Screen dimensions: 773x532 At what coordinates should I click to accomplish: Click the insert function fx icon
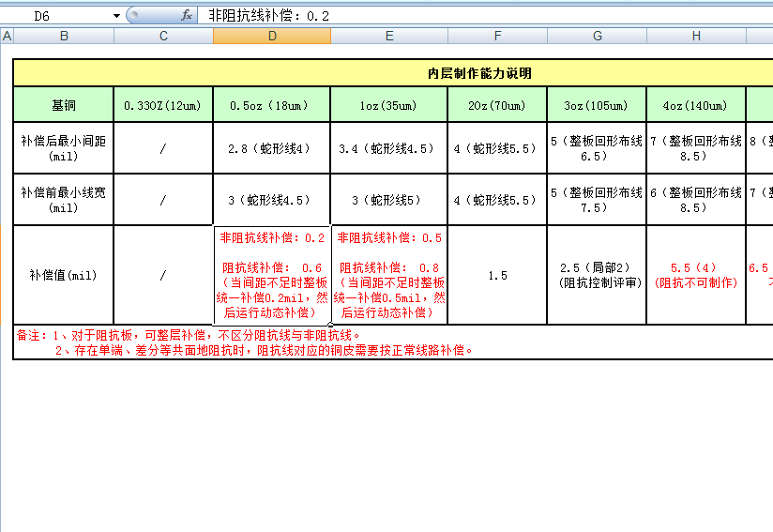click(187, 15)
